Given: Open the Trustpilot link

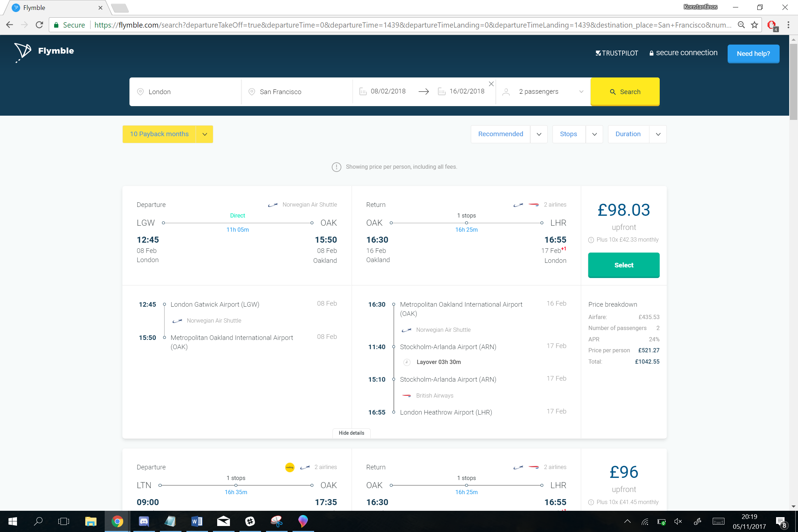Looking at the screenshot, I should 617,53.
